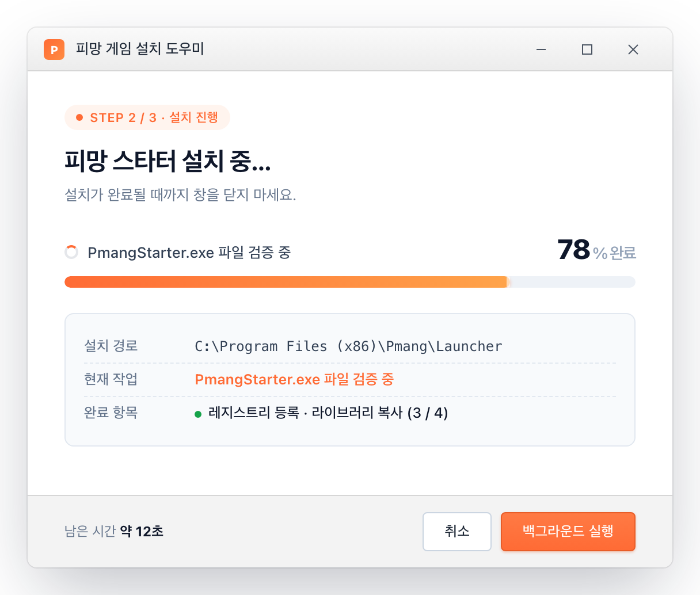700x595 pixels.
Task: Click 레지스트리 등록 · 라이브러리 복사 (3 / 4) text
Action: pyautogui.click(x=328, y=413)
